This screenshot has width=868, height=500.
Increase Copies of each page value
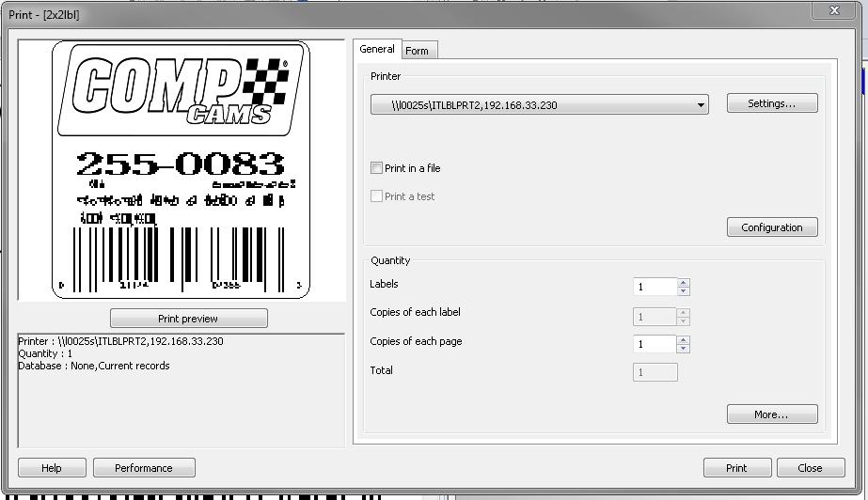click(x=683, y=339)
